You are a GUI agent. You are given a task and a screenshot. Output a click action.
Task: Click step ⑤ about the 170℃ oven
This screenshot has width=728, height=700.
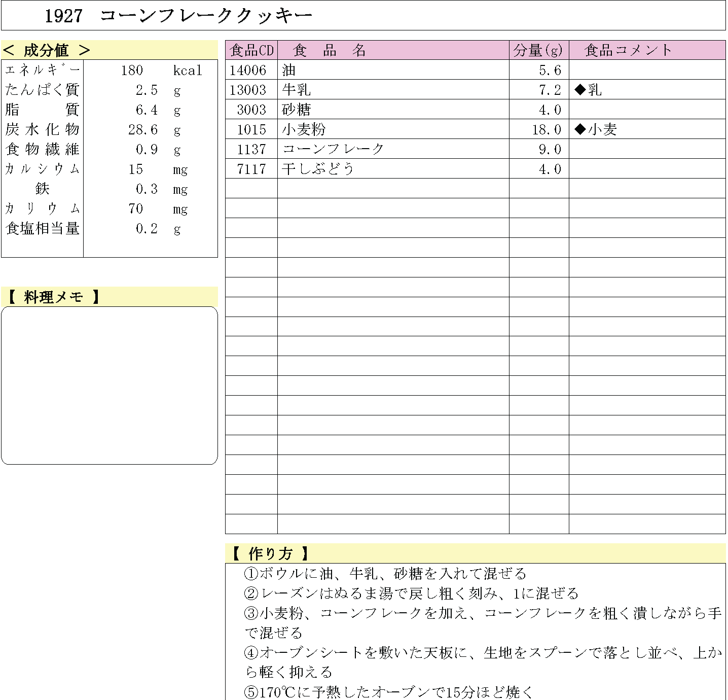[x=388, y=691]
